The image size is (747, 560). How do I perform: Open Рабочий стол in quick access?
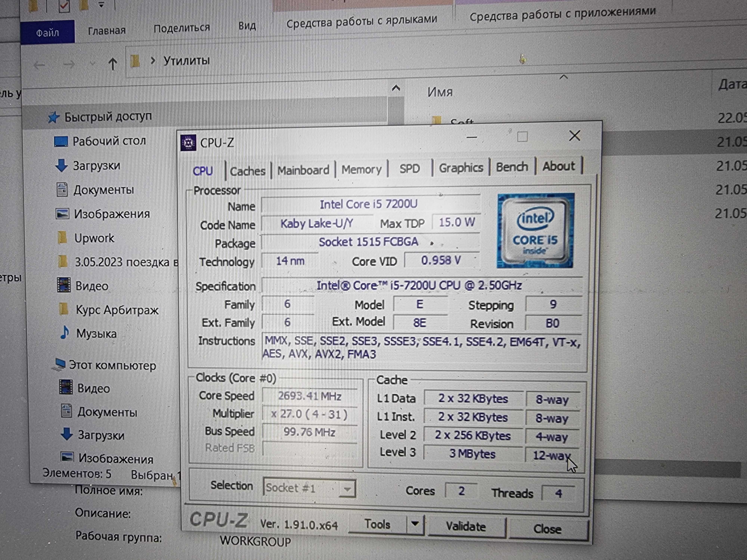tap(109, 141)
